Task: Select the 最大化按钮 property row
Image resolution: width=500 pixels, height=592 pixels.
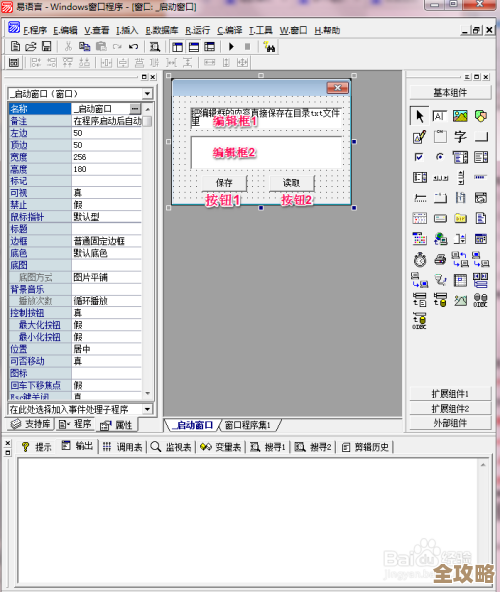Action: 75,325
